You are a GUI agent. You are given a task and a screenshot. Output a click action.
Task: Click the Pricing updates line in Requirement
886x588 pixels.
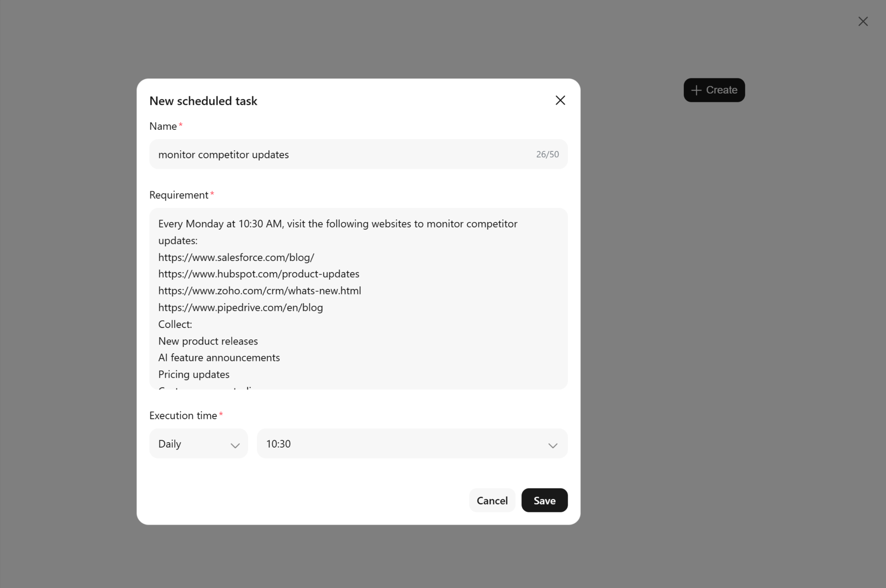point(194,374)
